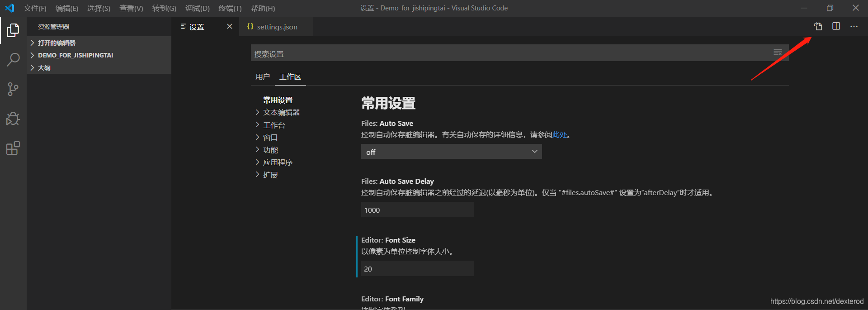Open the 查看(V) menu
868x310 pixels.
click(x=131, y=8)
